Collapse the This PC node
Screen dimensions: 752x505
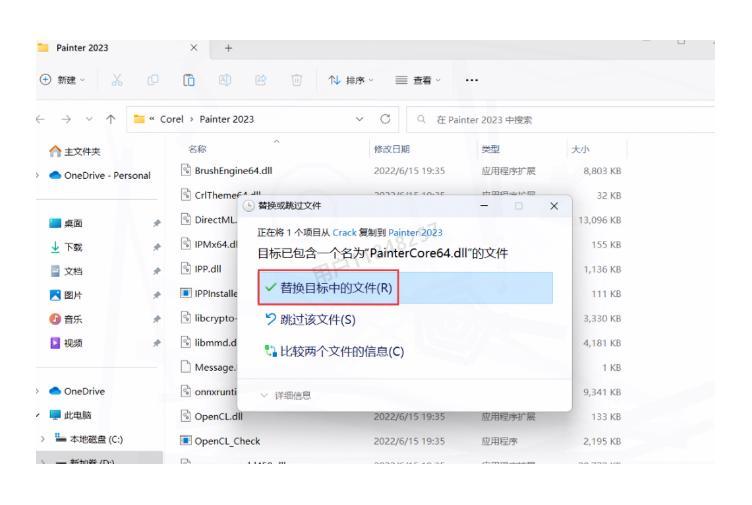(x=38, y=415)
